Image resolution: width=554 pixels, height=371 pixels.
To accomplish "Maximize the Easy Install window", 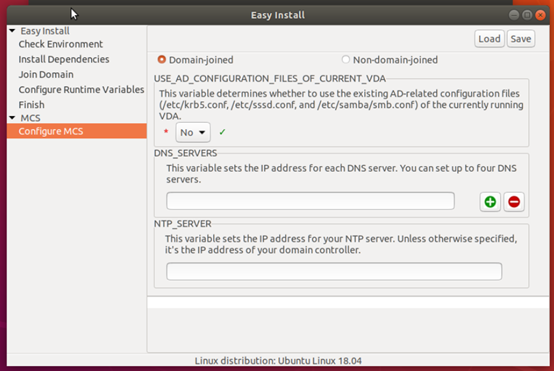I will click(527, 15).
